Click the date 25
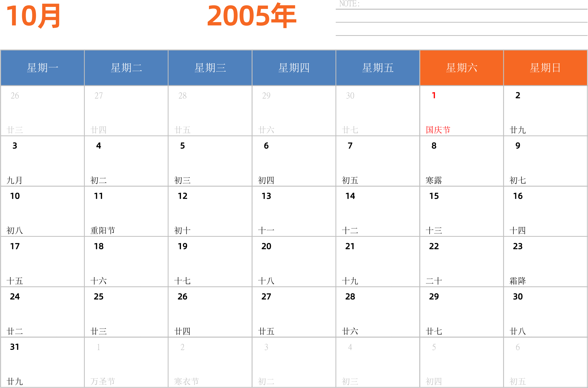This screenshot has height=388, width=588. 99,297
